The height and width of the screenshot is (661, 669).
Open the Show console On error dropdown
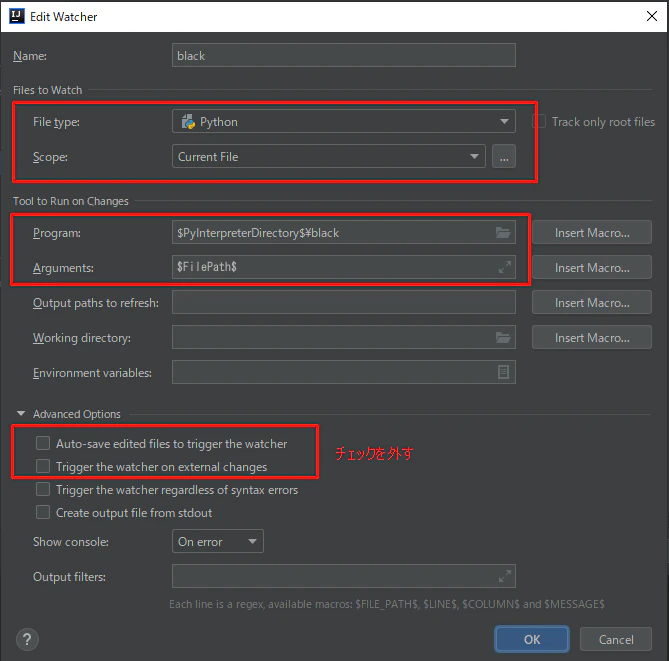[218, 542]
